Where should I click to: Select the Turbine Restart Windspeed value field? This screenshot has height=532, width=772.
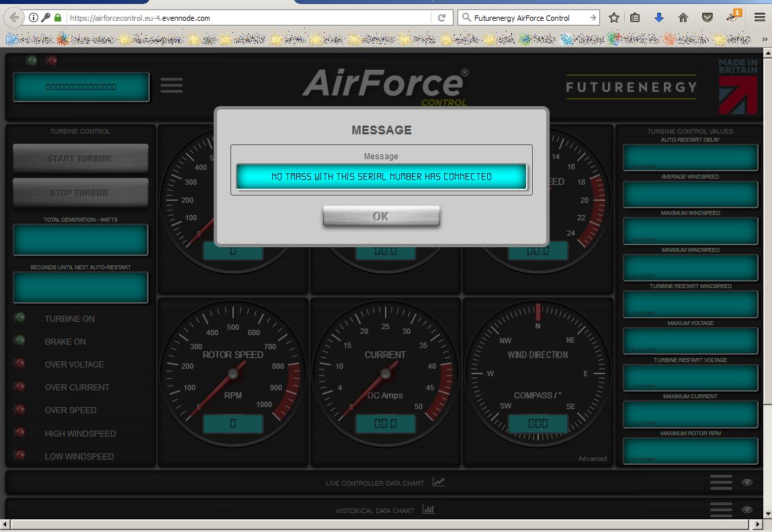pyautogui.click(x=690, y=304)
